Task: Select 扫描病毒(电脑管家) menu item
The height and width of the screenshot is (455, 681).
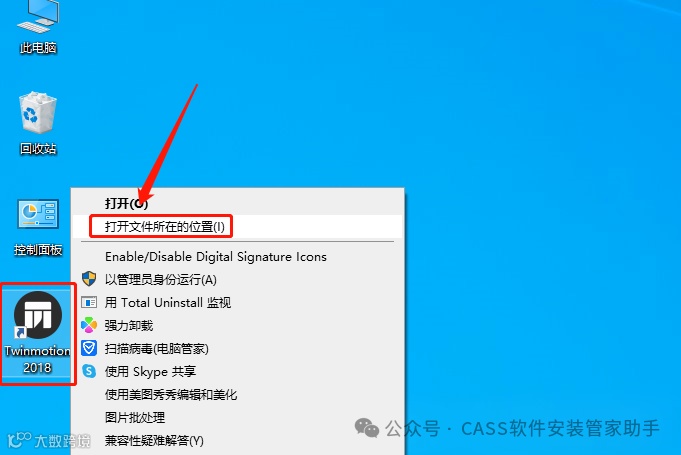Action: pos(157,349)
